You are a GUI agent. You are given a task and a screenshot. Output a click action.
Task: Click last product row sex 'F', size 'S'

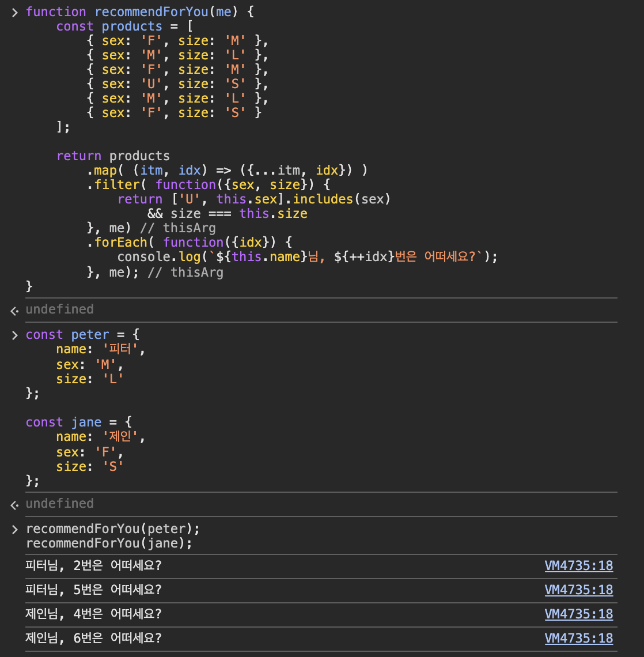(174, 113)
